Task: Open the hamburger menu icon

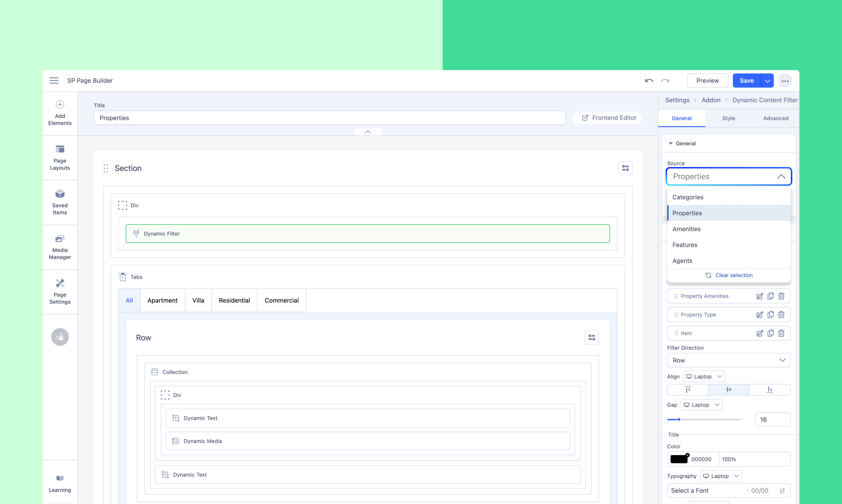Action: coord(54,80)
